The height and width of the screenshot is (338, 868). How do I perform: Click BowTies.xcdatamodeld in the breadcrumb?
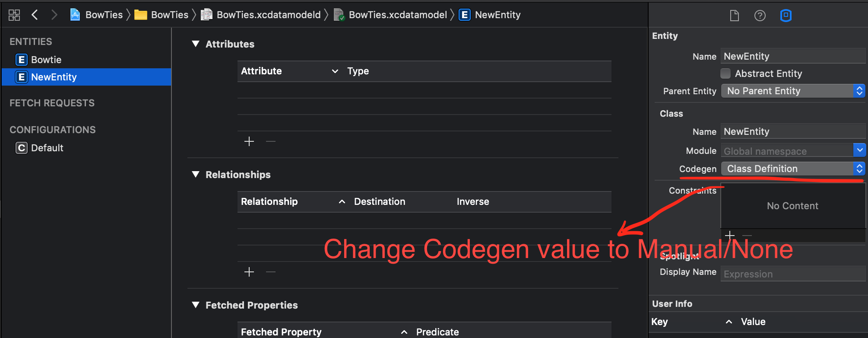coord(268,15)
